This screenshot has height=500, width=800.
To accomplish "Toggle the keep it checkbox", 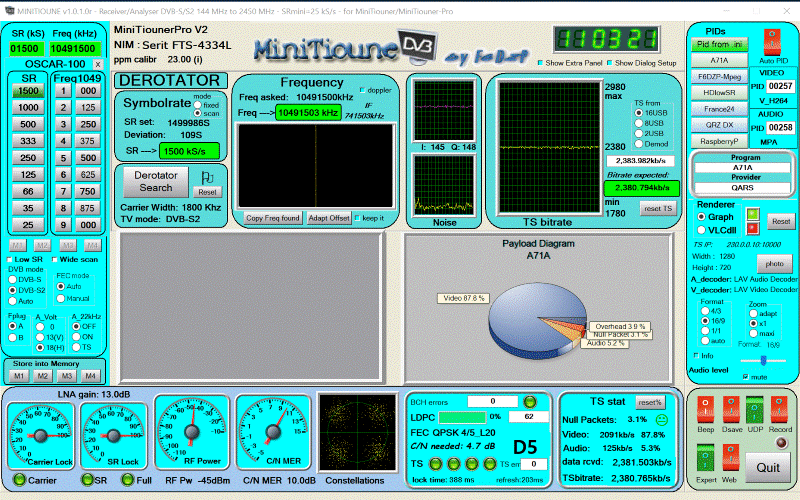I will click(357, 218).
